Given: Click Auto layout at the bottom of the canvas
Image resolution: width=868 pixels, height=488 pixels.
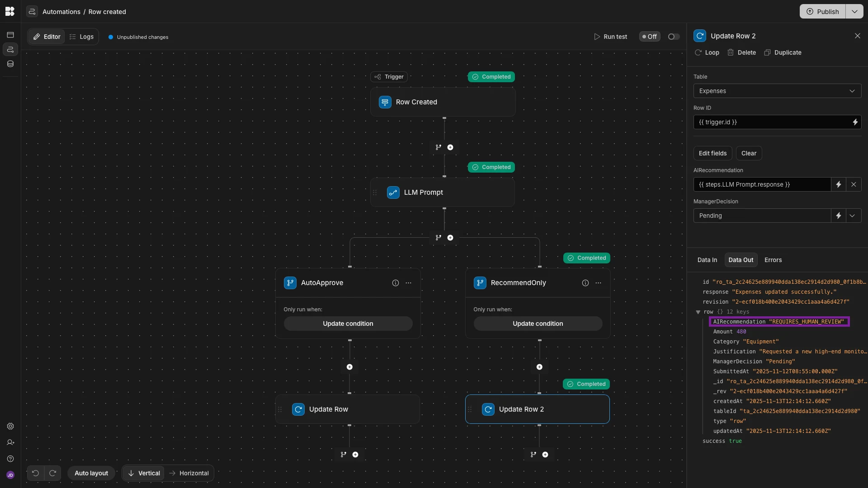Looking at the screenshot, I should pyautogui.click(x=91, y=473).
